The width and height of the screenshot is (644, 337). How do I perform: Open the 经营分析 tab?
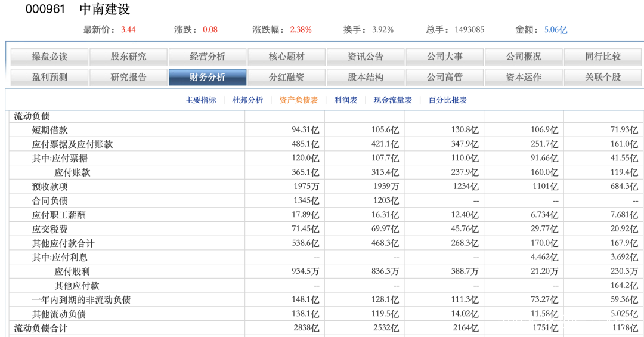pyautogui.click(x=208, y=57)
